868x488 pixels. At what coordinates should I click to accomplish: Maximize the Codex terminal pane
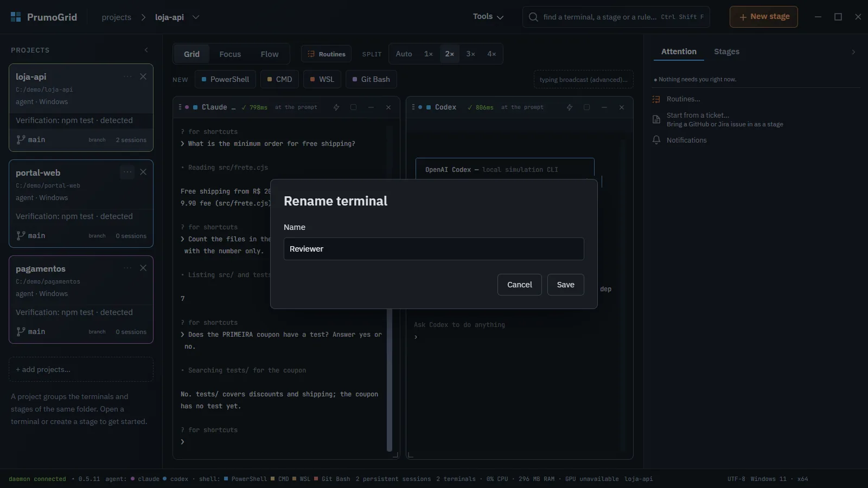[x=587, y=107]
